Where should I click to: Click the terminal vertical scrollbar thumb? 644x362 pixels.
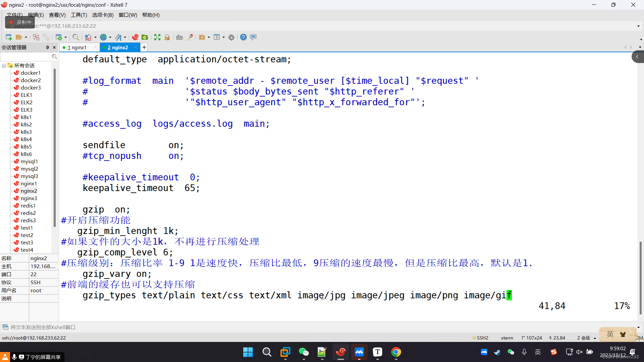click(x=640, y=278)
